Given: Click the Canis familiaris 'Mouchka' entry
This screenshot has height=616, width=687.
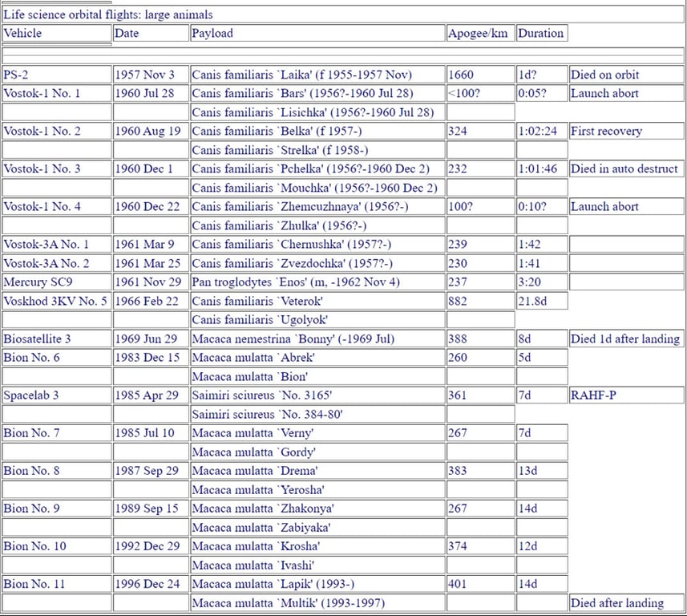Looking at the screenshot, I should pos(317,188).
